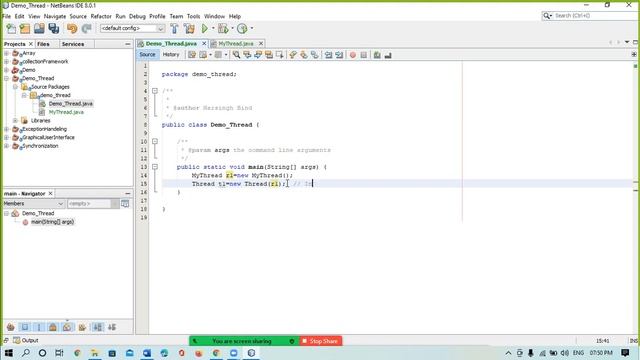Undo the last edit using the toolbar
This screenshot has height=360, width=640.
(72, 28)
